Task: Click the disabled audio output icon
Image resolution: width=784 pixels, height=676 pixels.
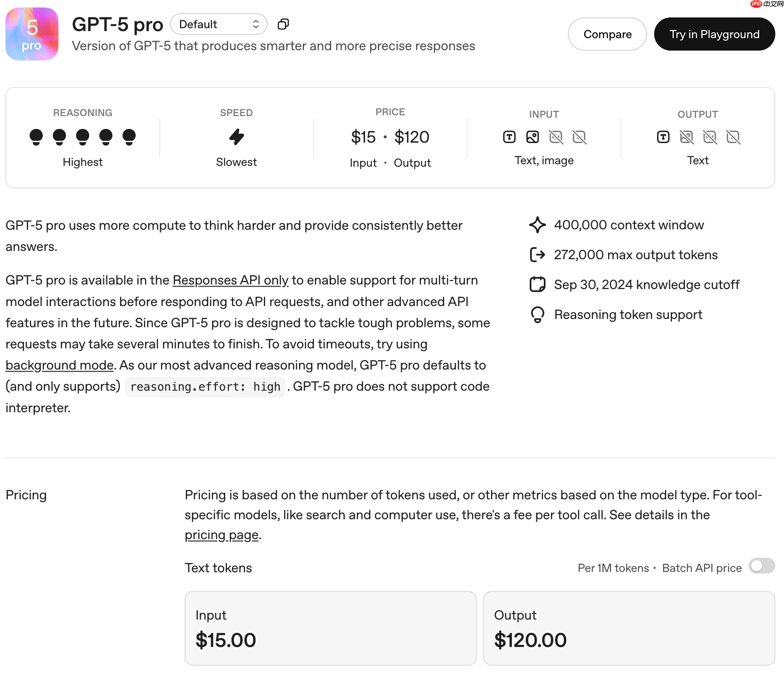Action: pyautogui.click(x=710, y=137)
